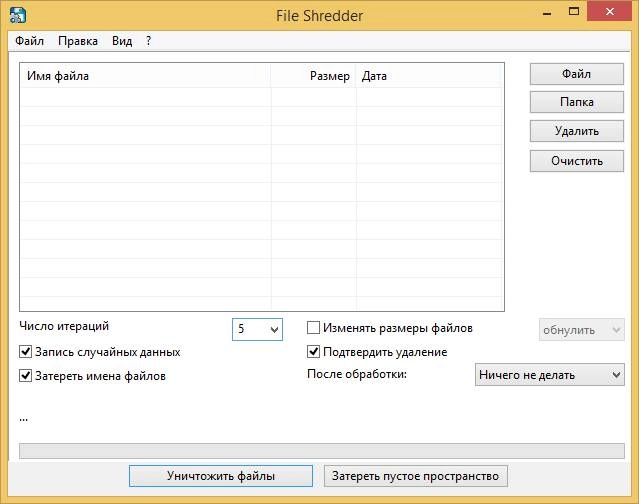The image size is (639, 504).
Task: Click the Число итераций label
Action: click(x=64, y=326)
